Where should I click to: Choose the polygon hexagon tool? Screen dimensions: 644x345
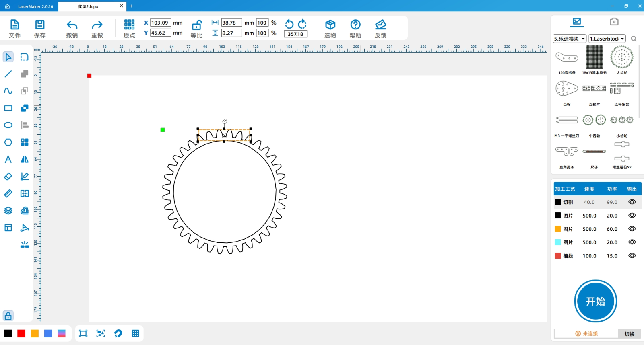[x=8, y=142]
